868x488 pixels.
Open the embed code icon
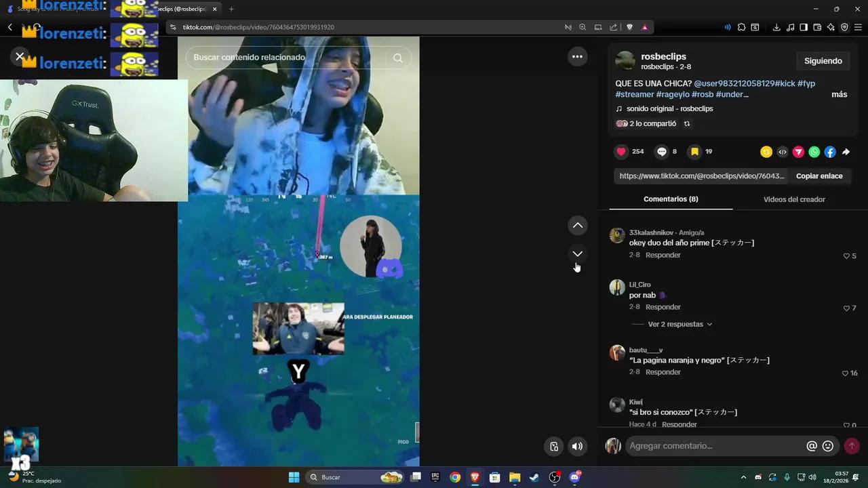(x=782, y=152)
